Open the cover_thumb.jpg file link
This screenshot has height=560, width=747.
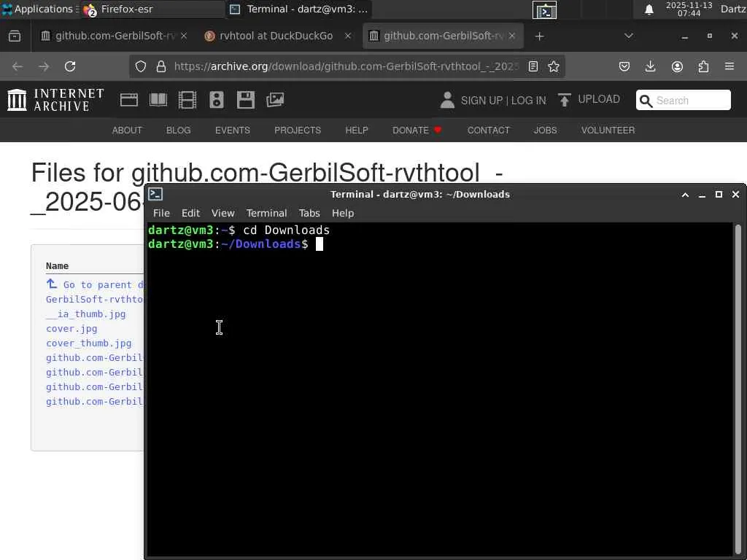tap(88, 343)
